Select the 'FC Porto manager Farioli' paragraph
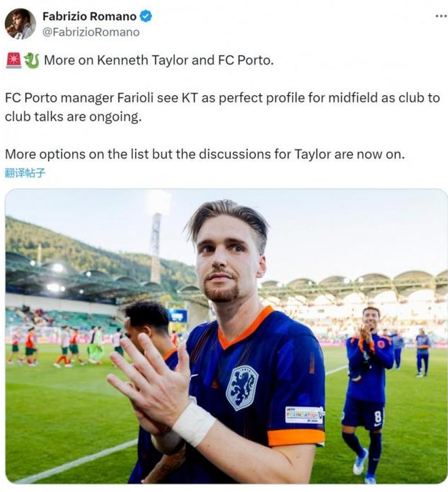The width and height of the screenshot is (448, 492). (x=222, y=107)
